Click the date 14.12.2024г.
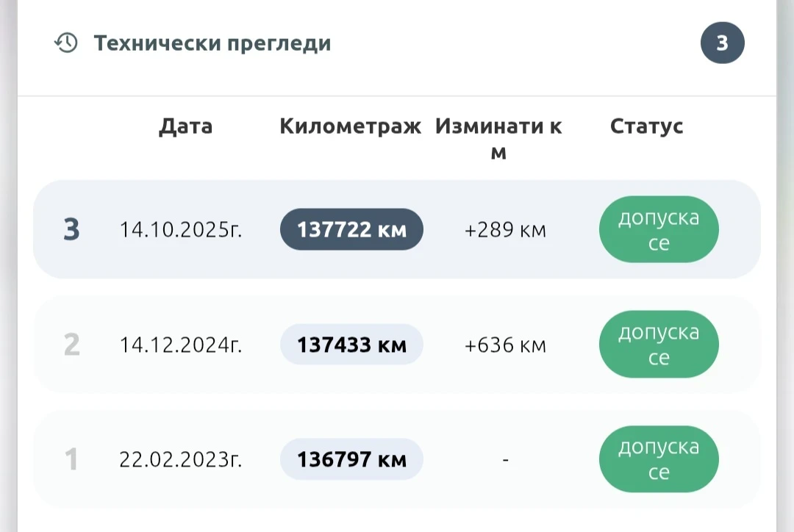 point(181,345)
